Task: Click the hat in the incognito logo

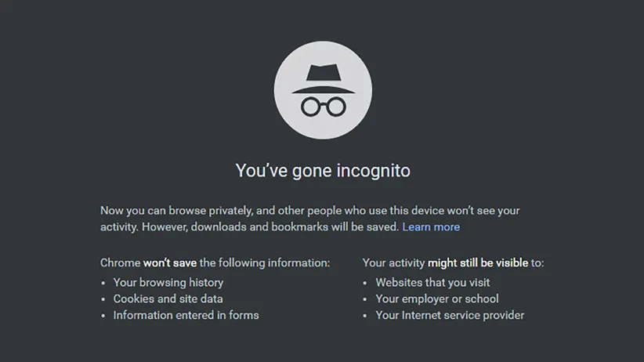Action: coord(323,78)
